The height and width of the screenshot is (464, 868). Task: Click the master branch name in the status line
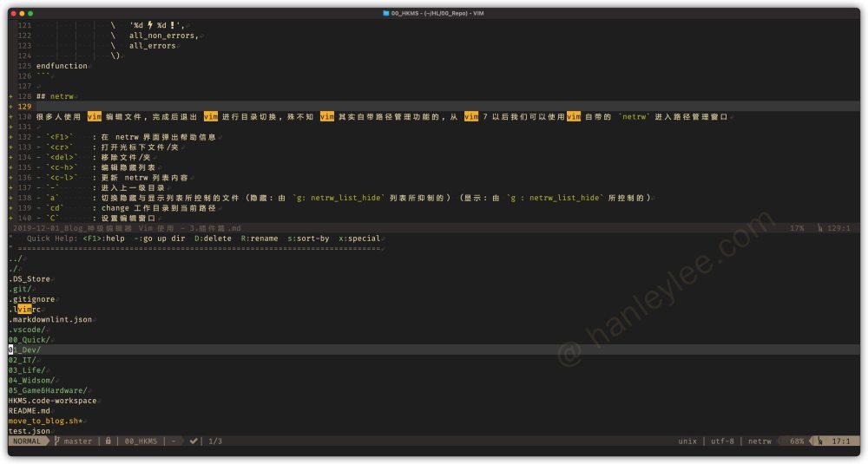tap(77, 441)
